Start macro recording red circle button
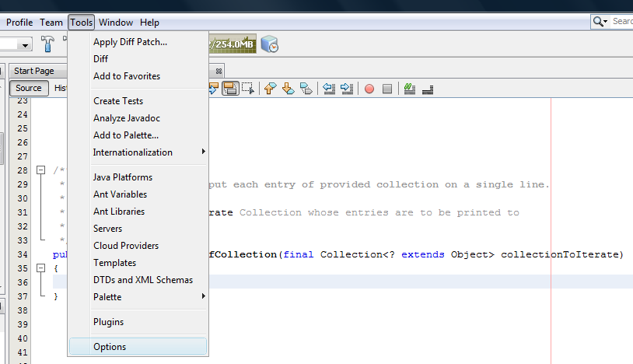The width and height of the screenshot is (633, 364). [x=369, y=89]
